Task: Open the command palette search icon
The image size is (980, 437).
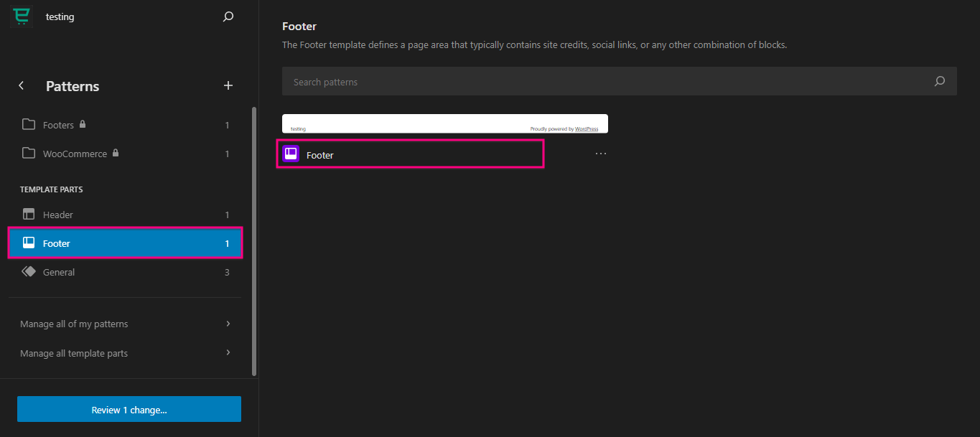Action: 228,17
